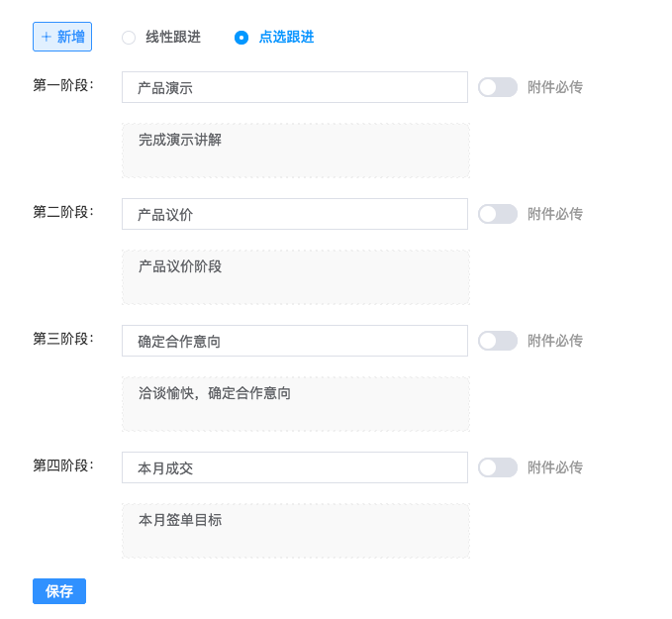
Task: Click the 本月成交 stage name field
Action: 295,467
